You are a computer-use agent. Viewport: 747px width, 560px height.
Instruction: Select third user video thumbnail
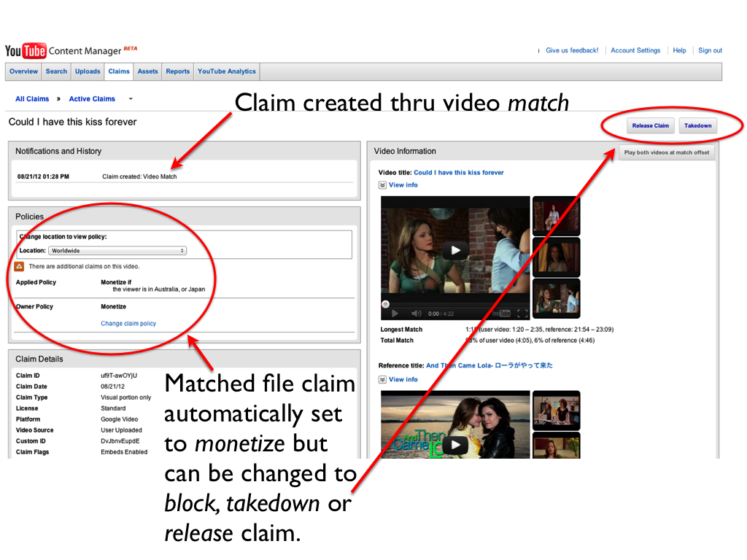(x=556, y=298)
